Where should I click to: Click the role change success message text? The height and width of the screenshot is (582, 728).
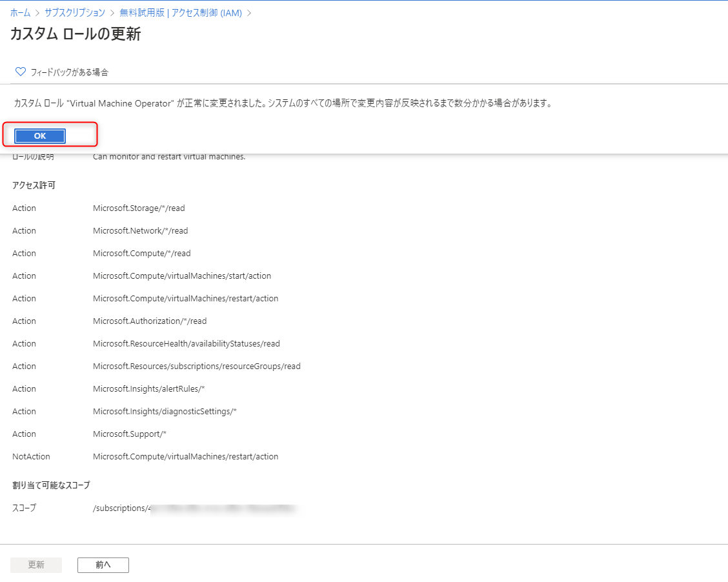283,103
